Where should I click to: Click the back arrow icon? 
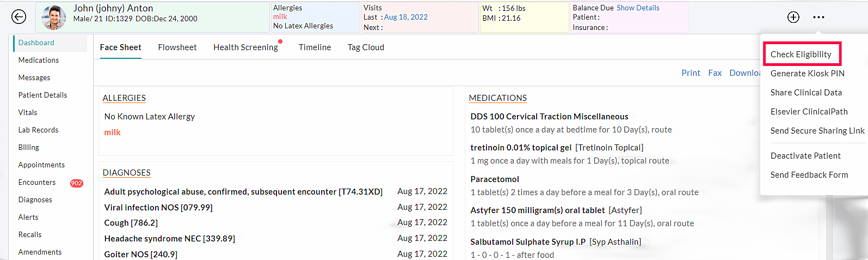pyautogui.click(x=19, y=17)
